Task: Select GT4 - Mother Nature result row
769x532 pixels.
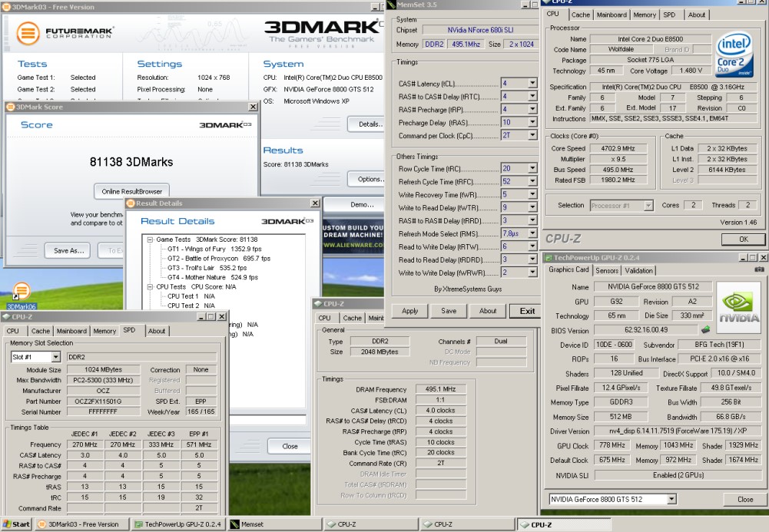Action: click(x=212, y=277)
